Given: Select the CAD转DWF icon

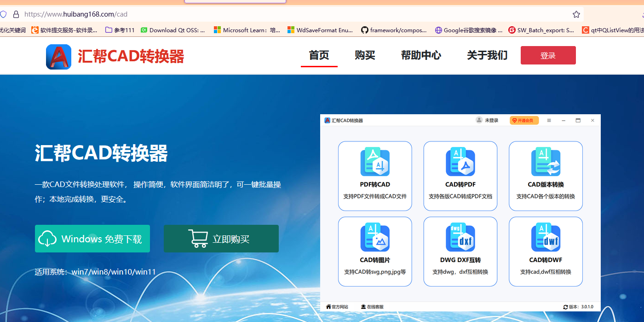Looking at the screenshot, I should [x=546, y=237].
